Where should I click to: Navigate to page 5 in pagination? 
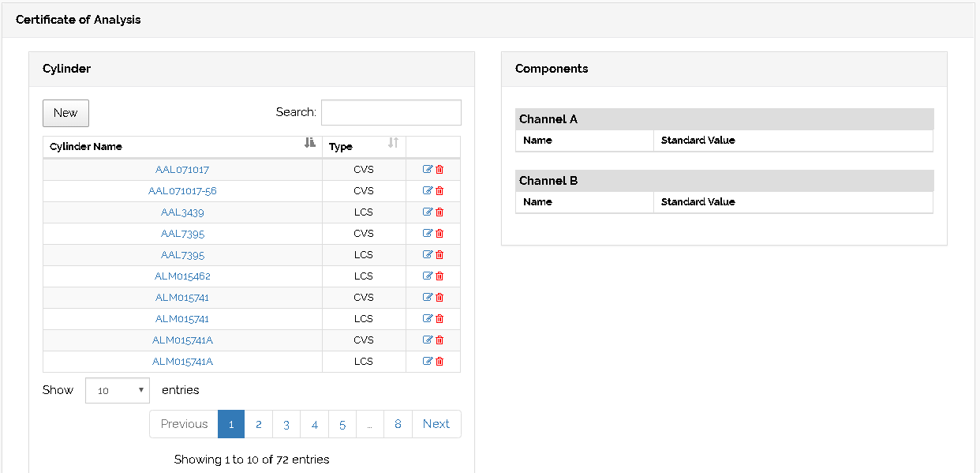click(342, 424)
